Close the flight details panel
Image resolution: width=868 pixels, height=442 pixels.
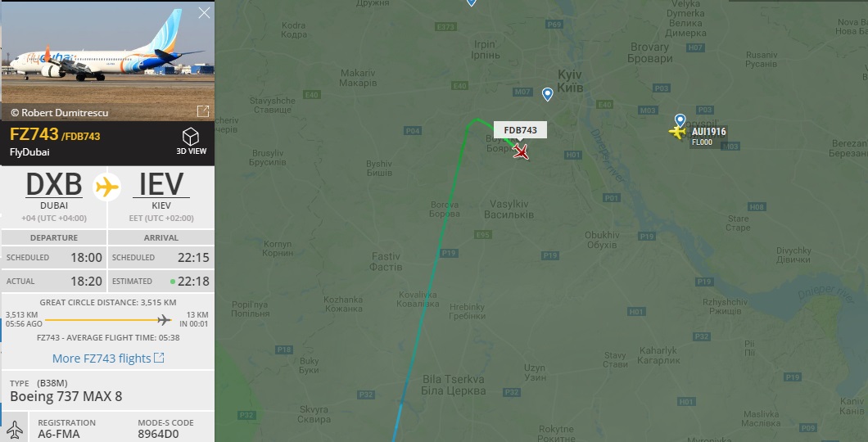(x=204, y=13)
